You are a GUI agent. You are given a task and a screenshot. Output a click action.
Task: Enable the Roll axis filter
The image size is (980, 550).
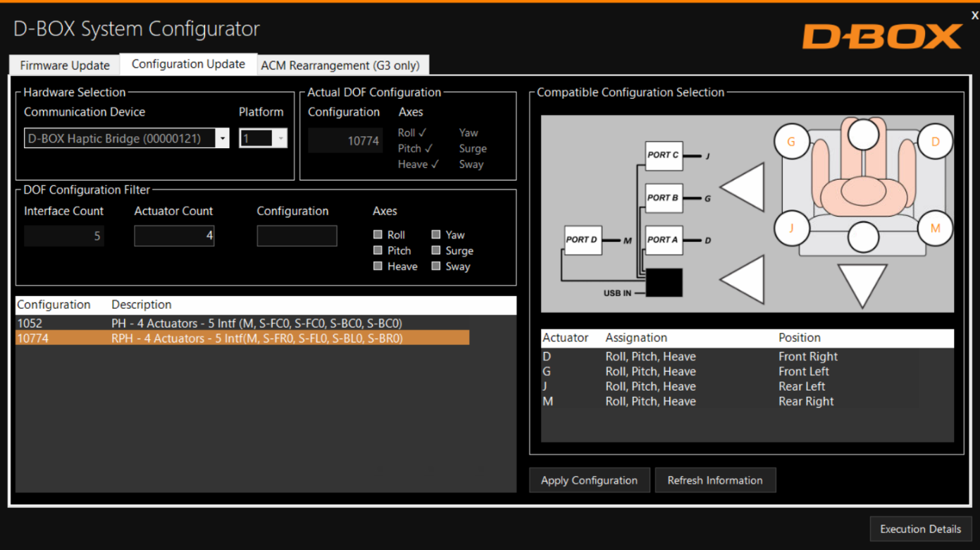[378, 234]
